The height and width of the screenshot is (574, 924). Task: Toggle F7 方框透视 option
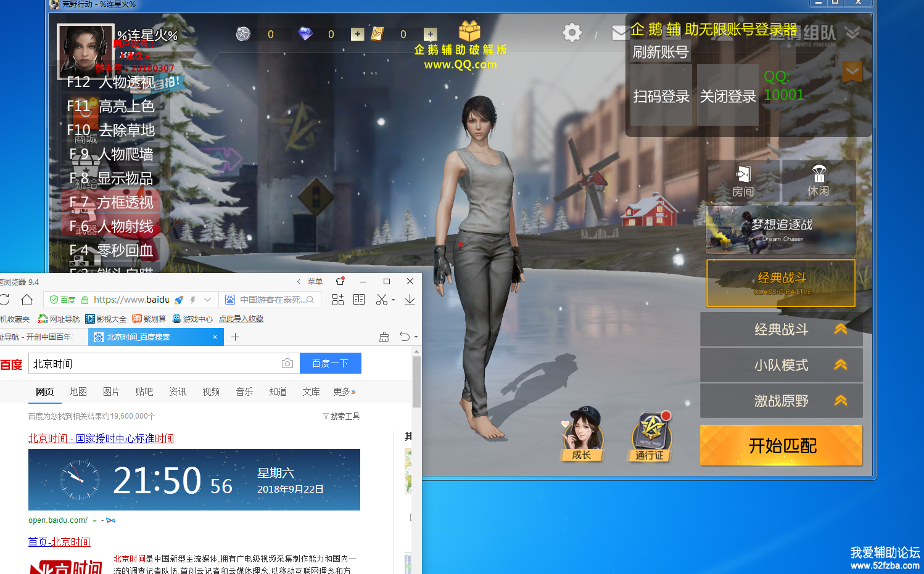tap(111, 202)
